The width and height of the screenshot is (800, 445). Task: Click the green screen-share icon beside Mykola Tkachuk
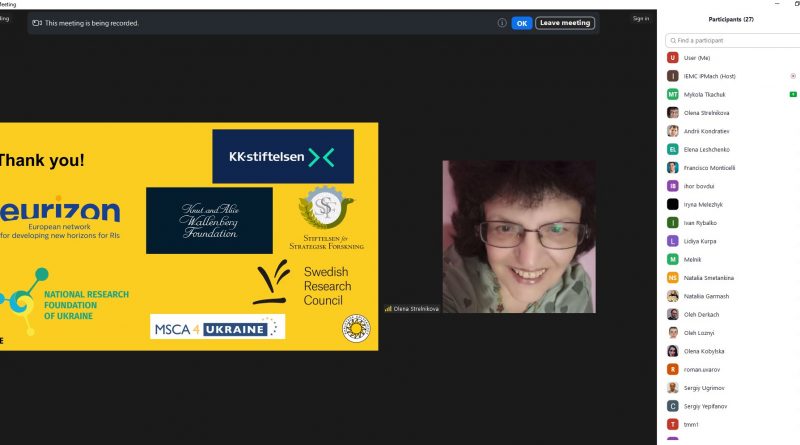(x=792, y=94)
